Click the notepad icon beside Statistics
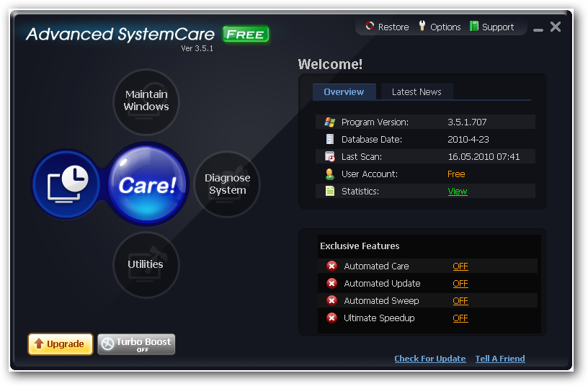Viewport: 588px width, 386px height. point(329,191)
